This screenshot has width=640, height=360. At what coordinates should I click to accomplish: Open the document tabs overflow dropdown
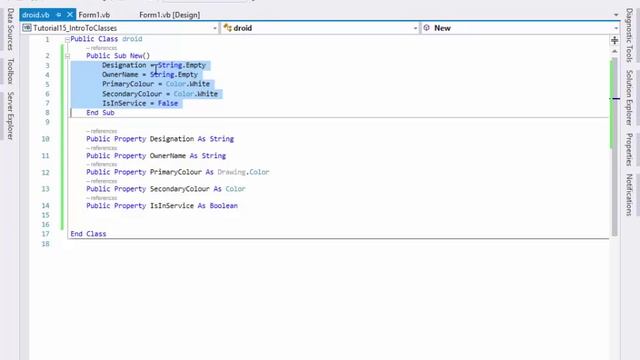coord(616,15)
